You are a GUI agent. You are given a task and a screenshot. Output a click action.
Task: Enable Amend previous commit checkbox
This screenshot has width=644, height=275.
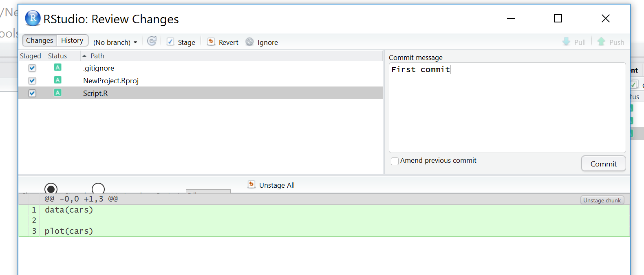(x=395, y=161)
